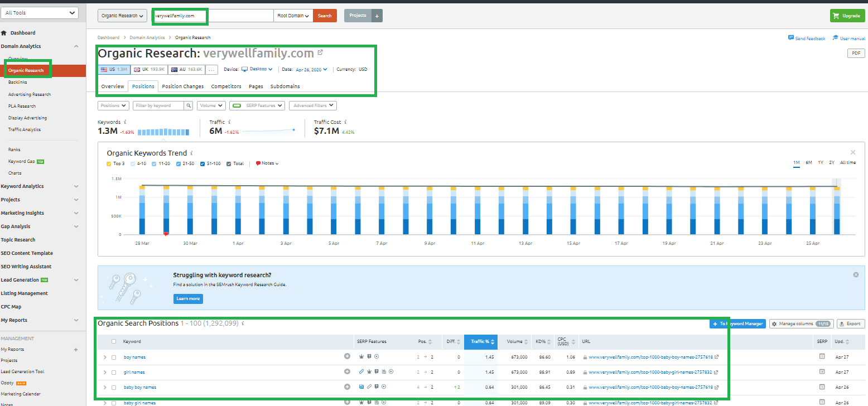Click the Dashboard home icon
The height and width of the screenshot is (406, 868).
click(4, 33)
